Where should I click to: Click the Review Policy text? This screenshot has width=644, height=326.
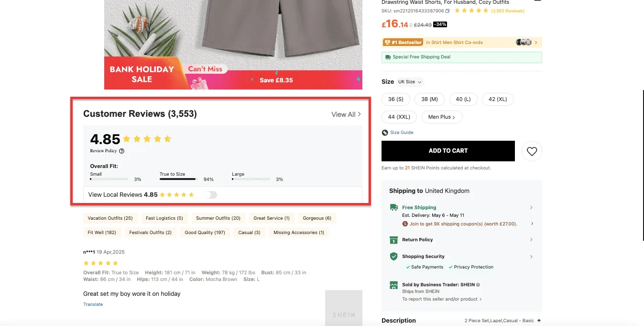click(x=103, y=151)
